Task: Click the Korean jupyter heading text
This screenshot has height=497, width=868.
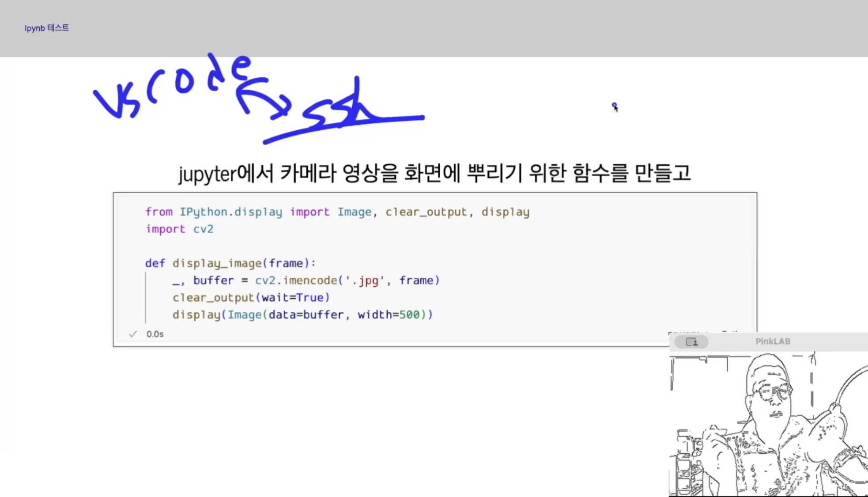Action: 434,173
